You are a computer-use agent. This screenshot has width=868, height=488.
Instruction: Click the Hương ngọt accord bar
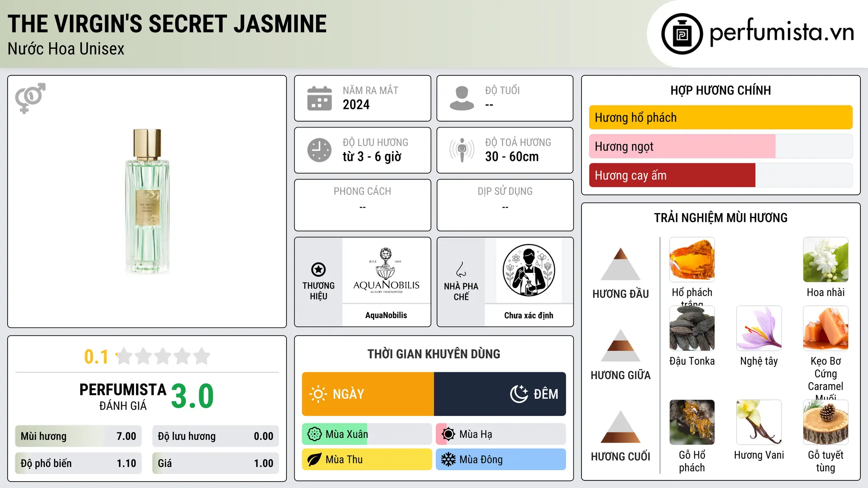(721, 146)
